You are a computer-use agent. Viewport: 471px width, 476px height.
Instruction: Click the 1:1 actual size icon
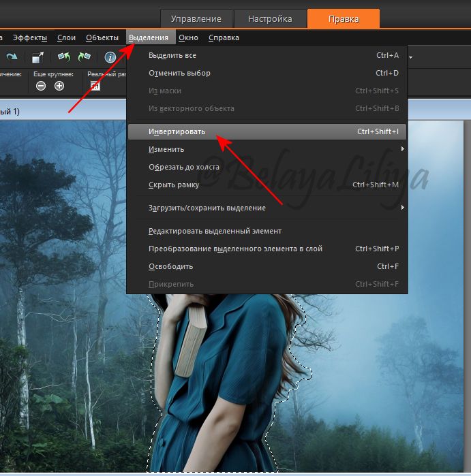pyautogui.click(x=95, y=86)
